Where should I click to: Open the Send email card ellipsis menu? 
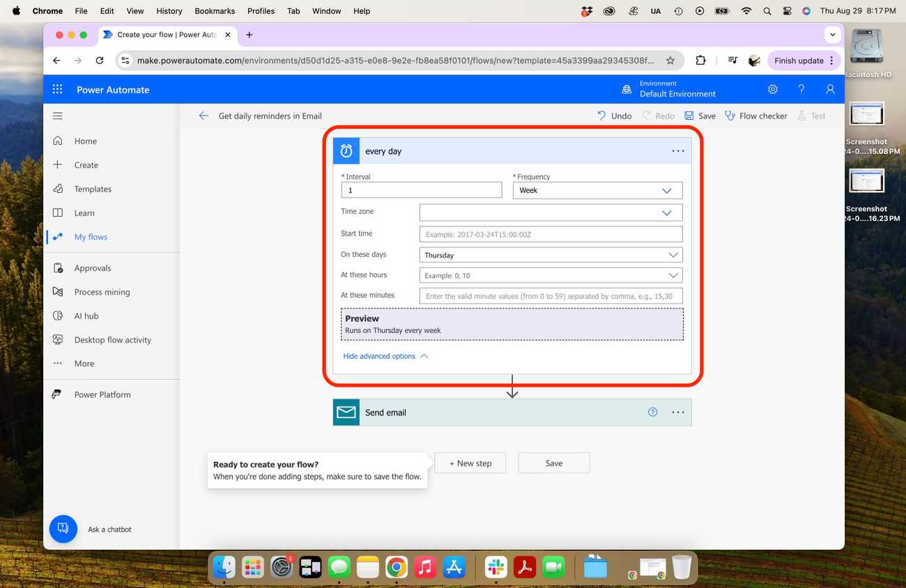point(678,412)
